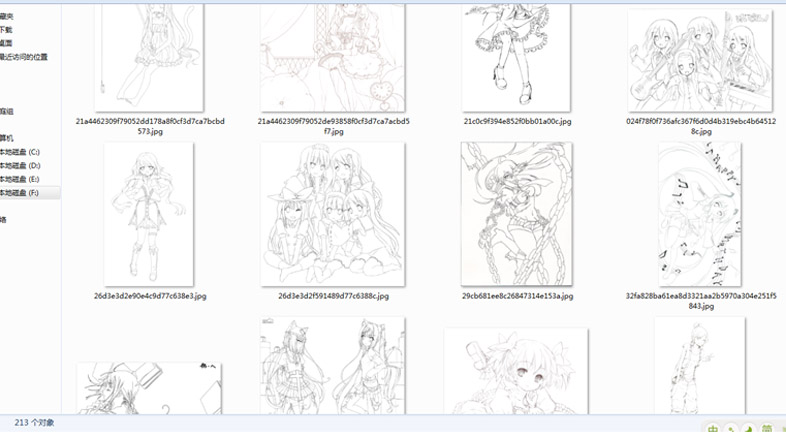Open Local Disk (C:) in sidebar
786x434 pixels.
20,152
